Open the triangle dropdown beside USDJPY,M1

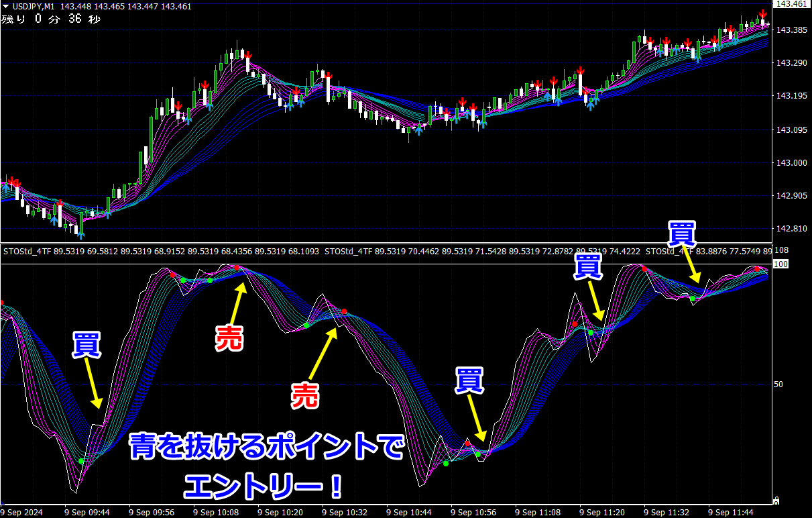pos(5,7)
